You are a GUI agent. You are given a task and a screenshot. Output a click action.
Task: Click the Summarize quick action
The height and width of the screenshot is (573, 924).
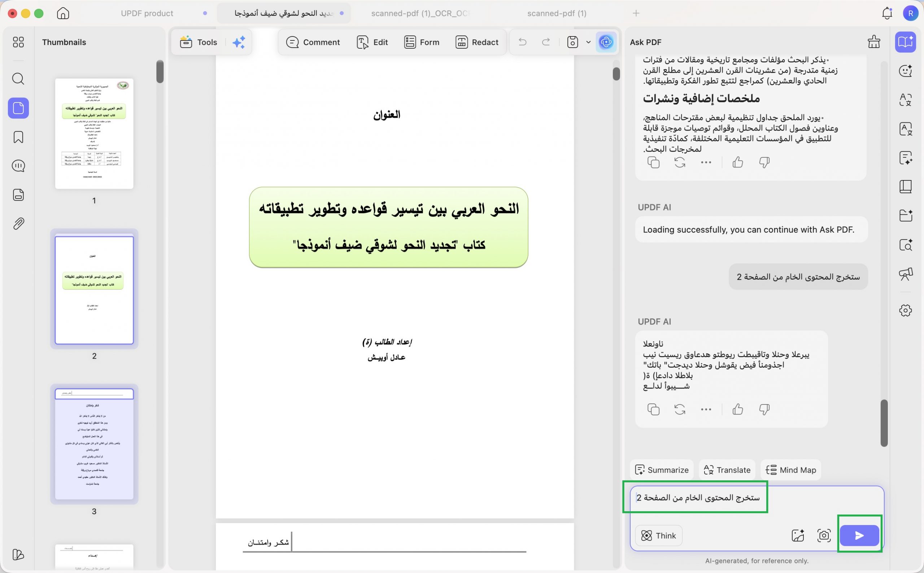pyautogui.click(x=661, y=470)
